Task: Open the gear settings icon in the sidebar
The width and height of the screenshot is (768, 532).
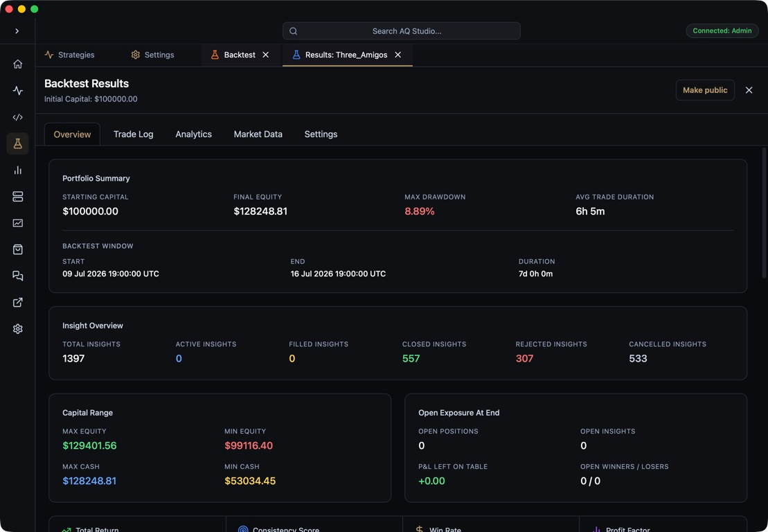Action: tap(17, 329)
